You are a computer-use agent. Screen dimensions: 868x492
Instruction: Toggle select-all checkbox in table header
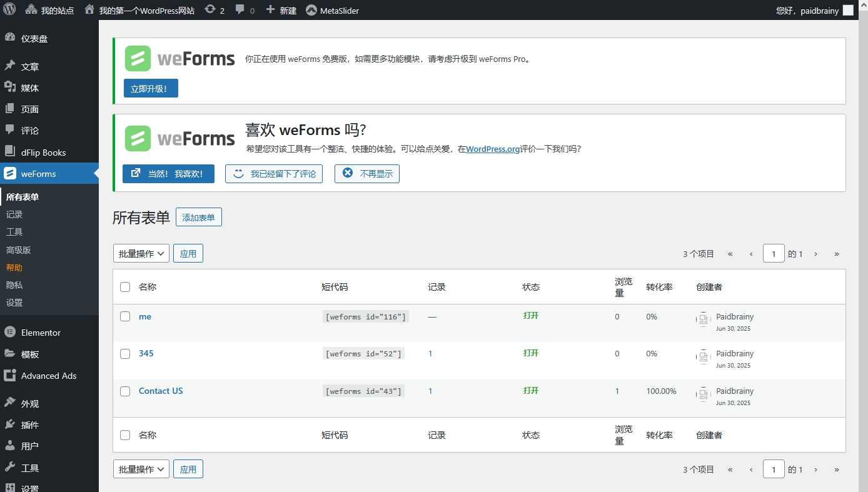coord(125,287)
